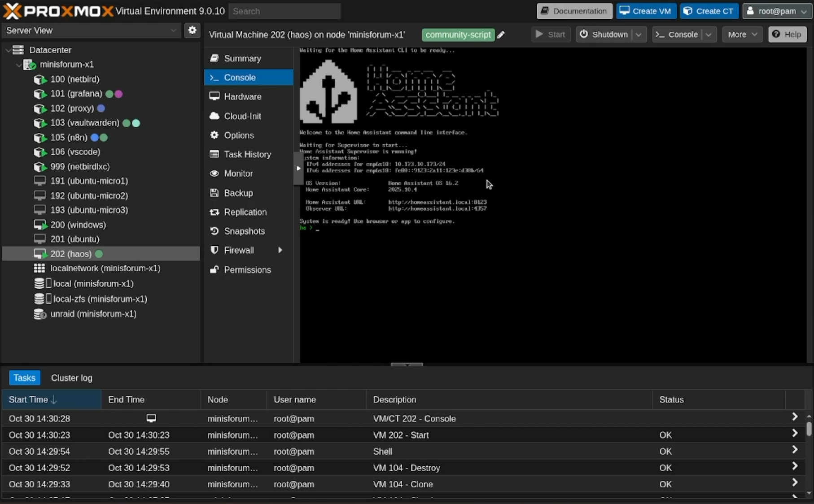Open the Cloud-Init settings panel
The width and height of the screenshot is (814, 504).
point(242,116)
